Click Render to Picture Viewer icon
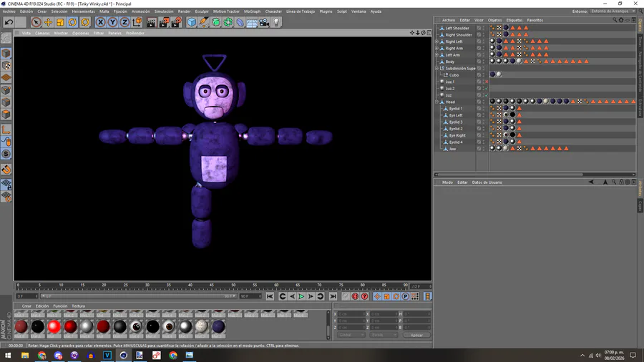644x362 pixels. pyautogui.click(x=164, y=22)
